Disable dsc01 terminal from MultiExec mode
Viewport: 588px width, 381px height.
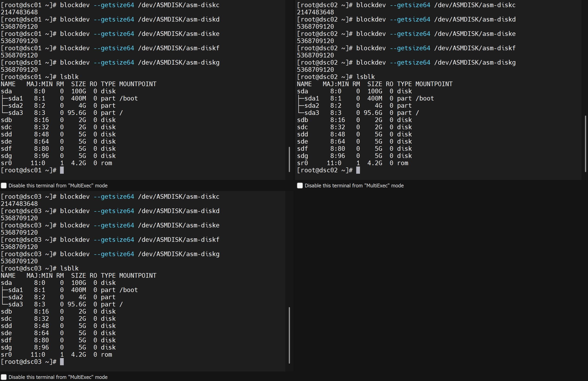(x=4, y=186)
